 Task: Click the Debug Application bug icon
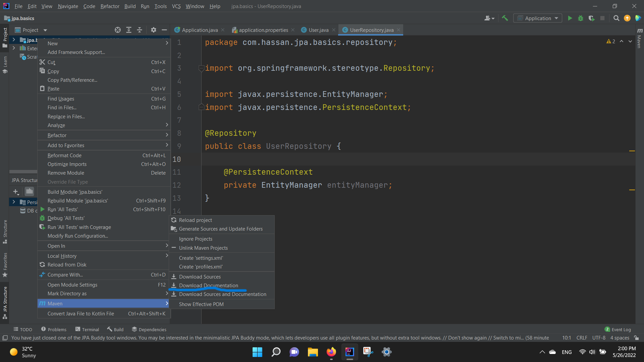pos(581,18)
